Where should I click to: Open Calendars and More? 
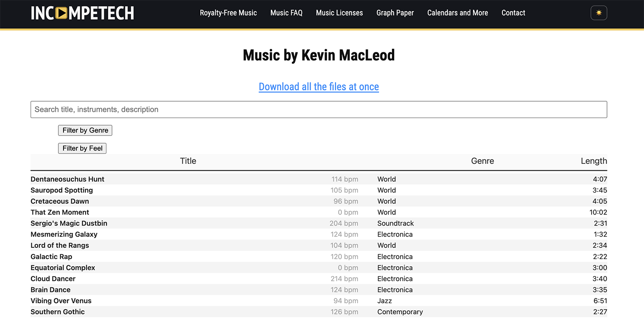pos(458,13)
